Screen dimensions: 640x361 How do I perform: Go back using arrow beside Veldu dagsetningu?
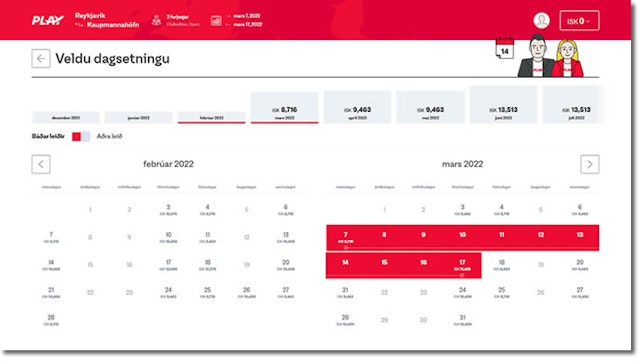pos(41,58)
